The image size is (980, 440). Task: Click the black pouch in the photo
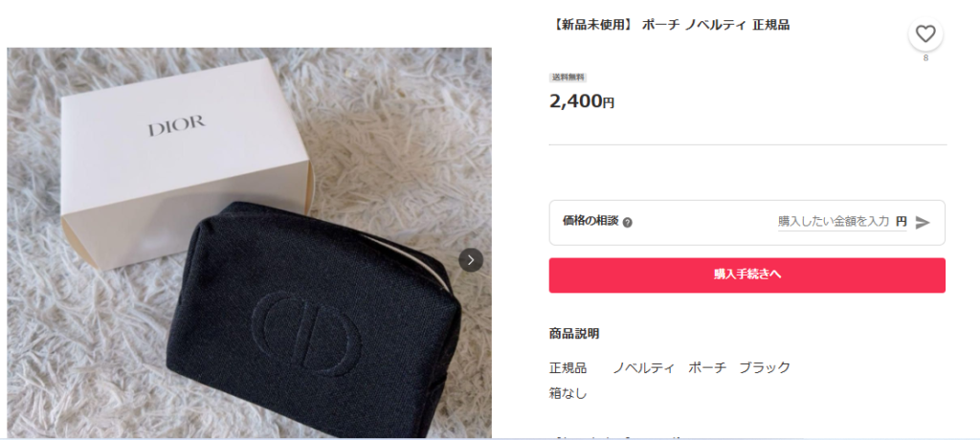click(314, 318)
